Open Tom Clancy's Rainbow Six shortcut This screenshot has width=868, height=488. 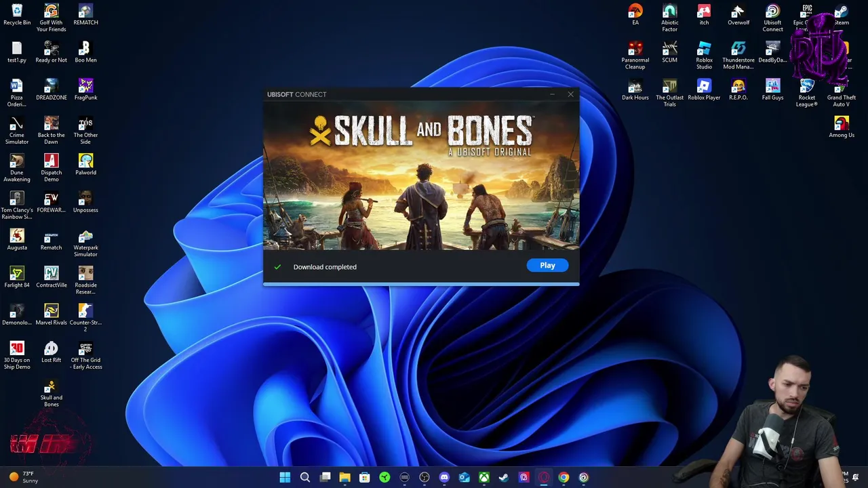click(17, 205)
